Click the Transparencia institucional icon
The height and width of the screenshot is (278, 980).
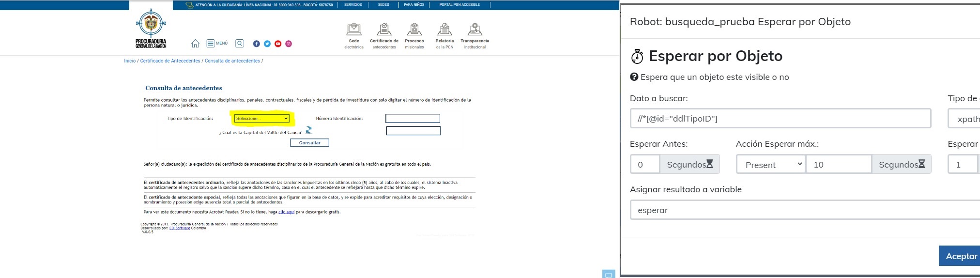(475, 30)
